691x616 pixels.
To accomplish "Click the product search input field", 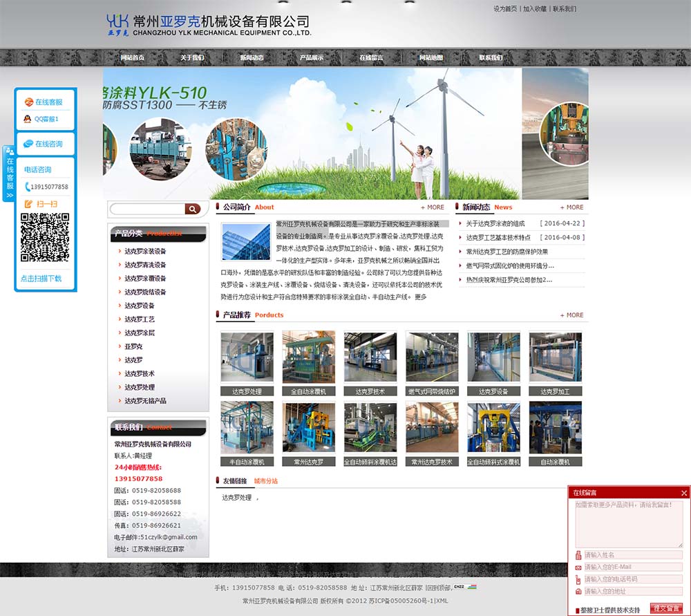I will tap(148, 209).
